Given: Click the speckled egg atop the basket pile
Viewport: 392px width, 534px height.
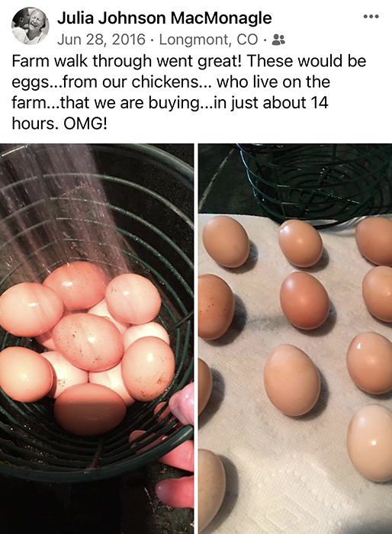Looking at the screenshot, I should 88,342.
